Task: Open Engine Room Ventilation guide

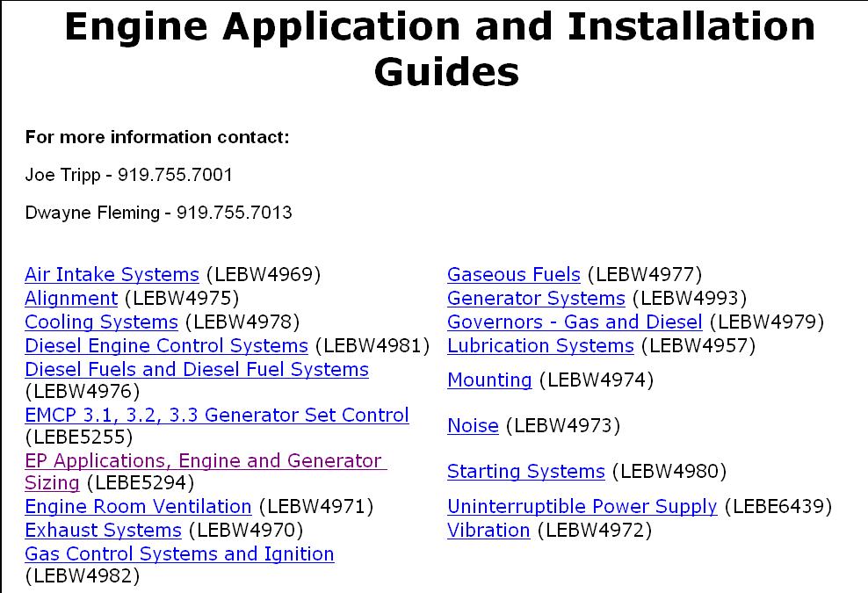Action: tap(138, 507)
